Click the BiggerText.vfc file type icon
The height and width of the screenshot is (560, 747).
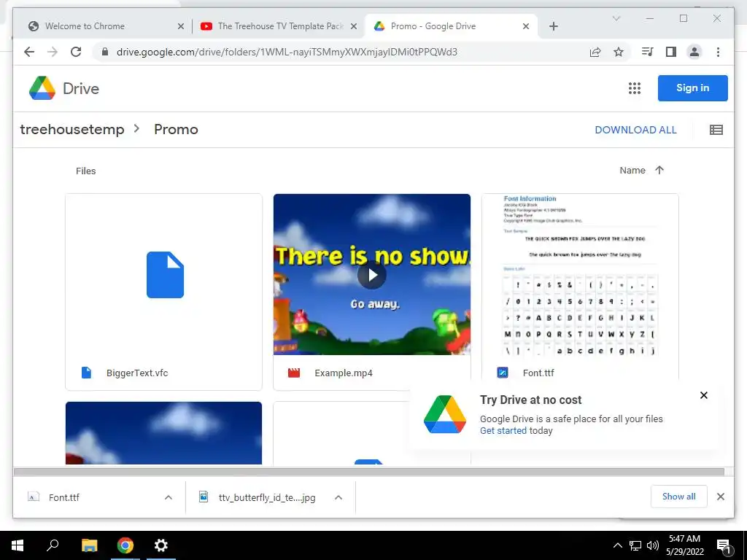[x=86, y=373]
